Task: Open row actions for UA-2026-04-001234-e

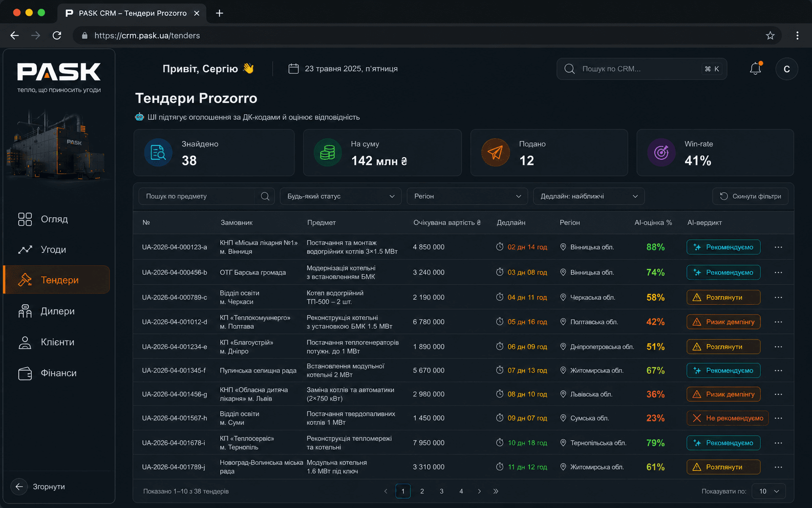Action: tap(778, 347)
